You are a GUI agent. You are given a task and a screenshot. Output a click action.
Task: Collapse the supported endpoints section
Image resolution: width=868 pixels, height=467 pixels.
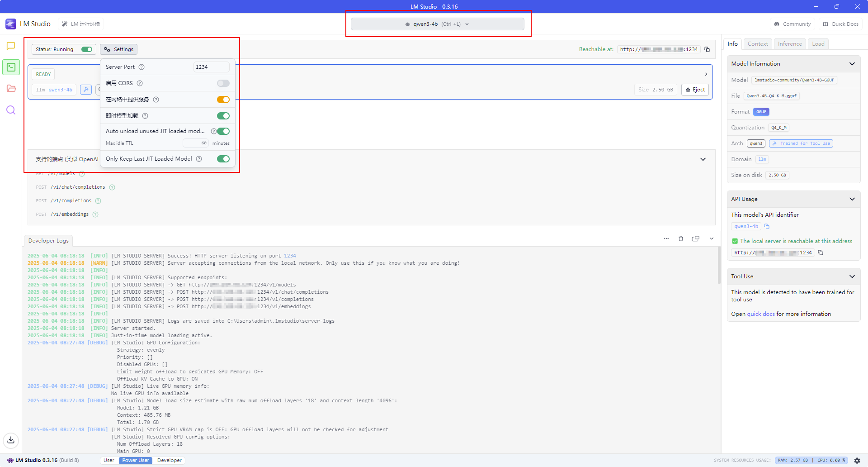(703, 159)
